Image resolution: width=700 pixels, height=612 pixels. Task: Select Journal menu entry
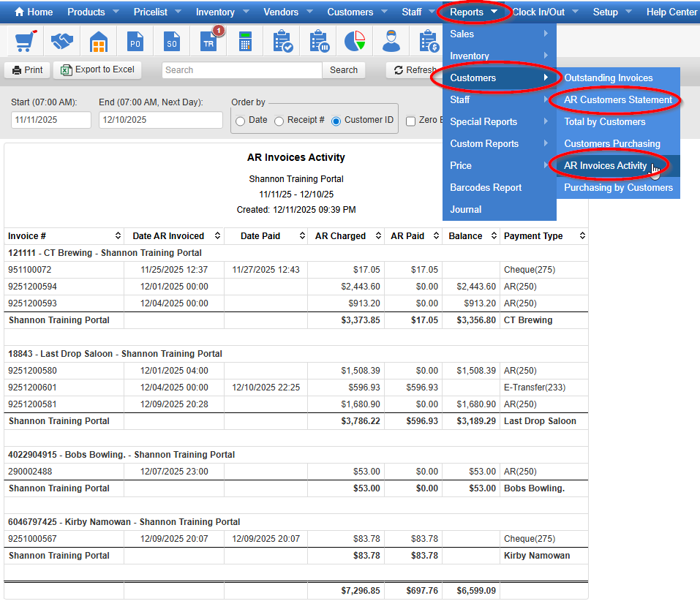pyautogui.click(x=499, y=209)
